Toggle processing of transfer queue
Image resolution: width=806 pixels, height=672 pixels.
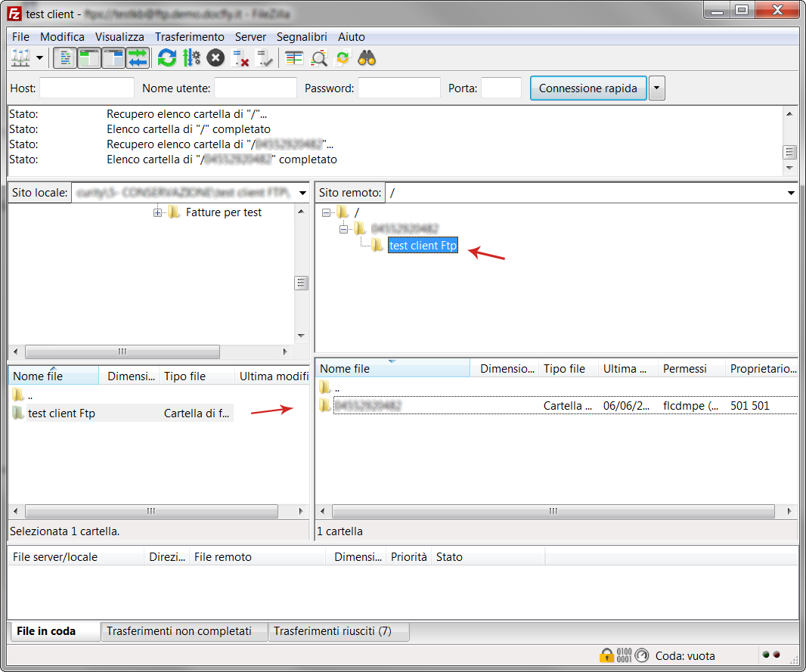pos(192,58)
